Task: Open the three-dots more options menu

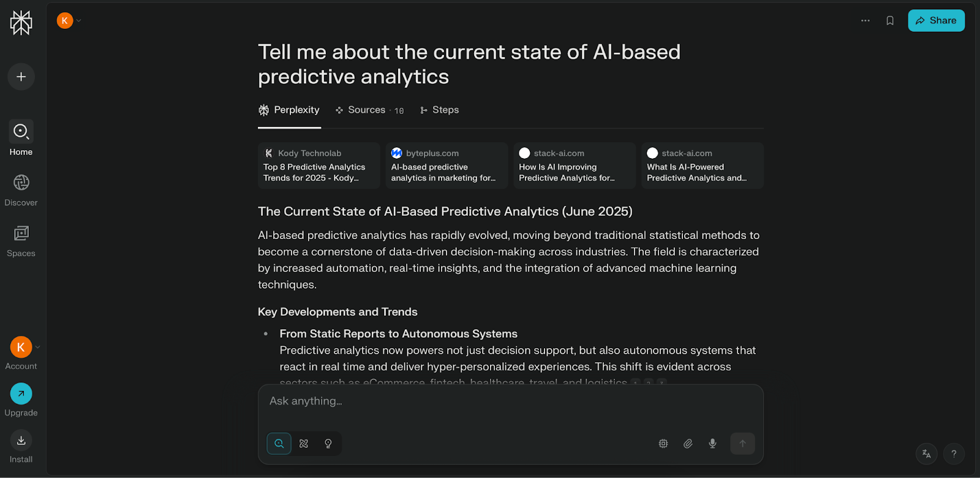Action: point(865,21)
